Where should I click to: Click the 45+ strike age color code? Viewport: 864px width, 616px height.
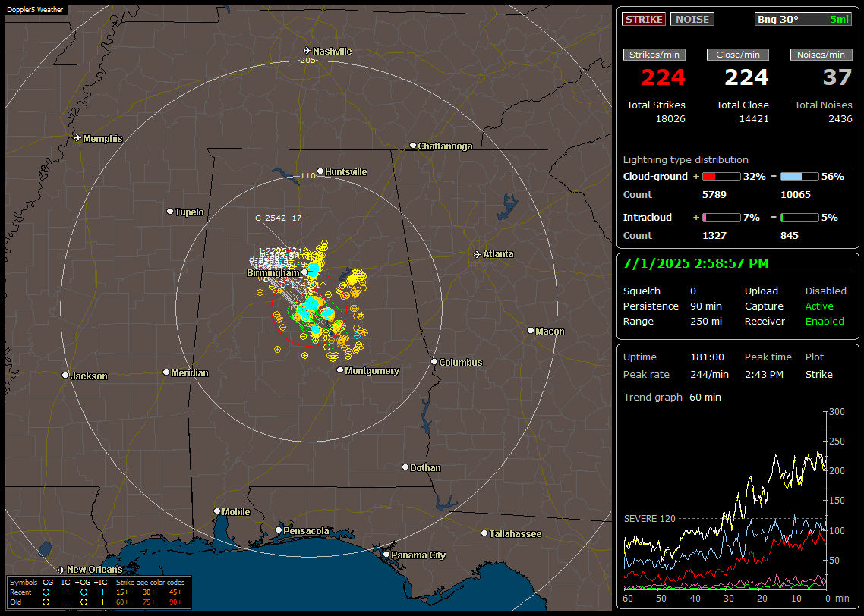pos(176,592)
